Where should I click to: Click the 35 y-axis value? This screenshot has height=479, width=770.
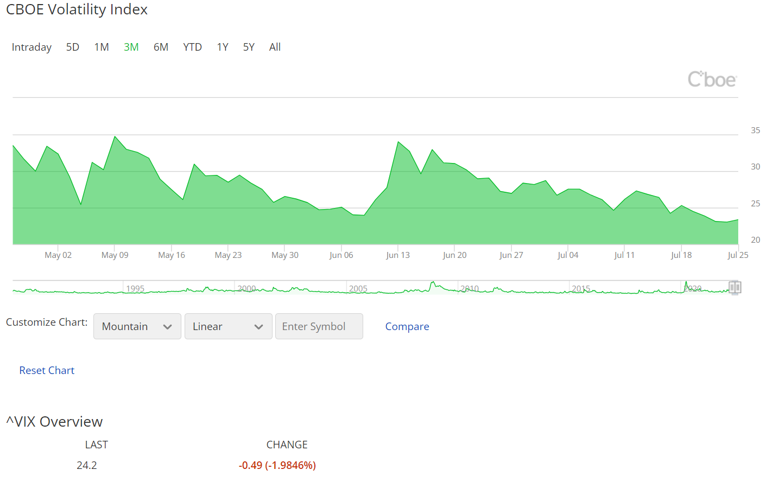(755, 130)
